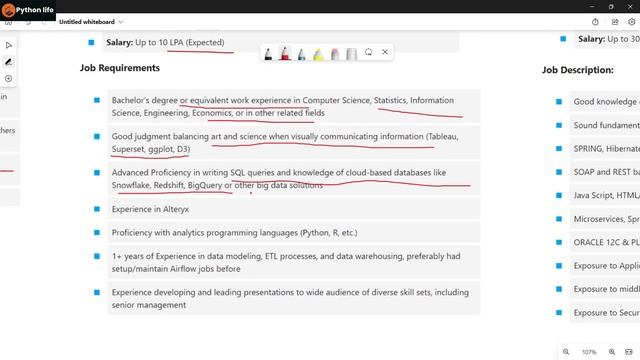Select the black pen
640x360 pixels.
pos(268,53)
